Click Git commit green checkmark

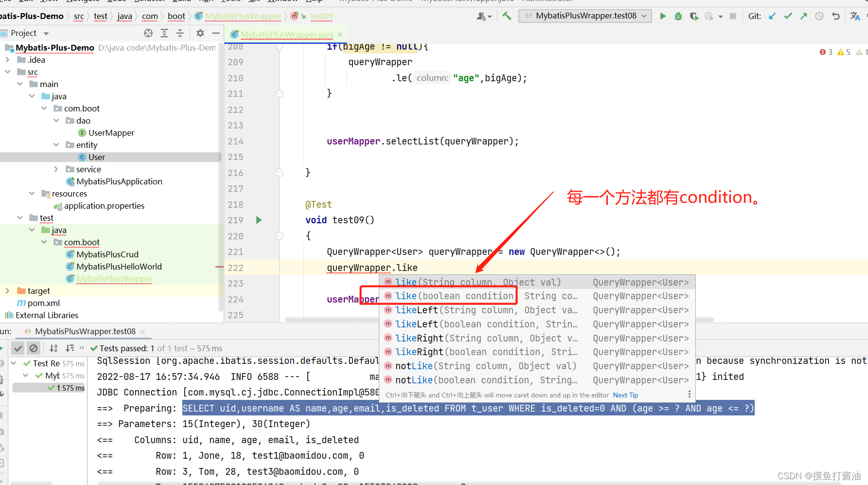tap(788, 16)
